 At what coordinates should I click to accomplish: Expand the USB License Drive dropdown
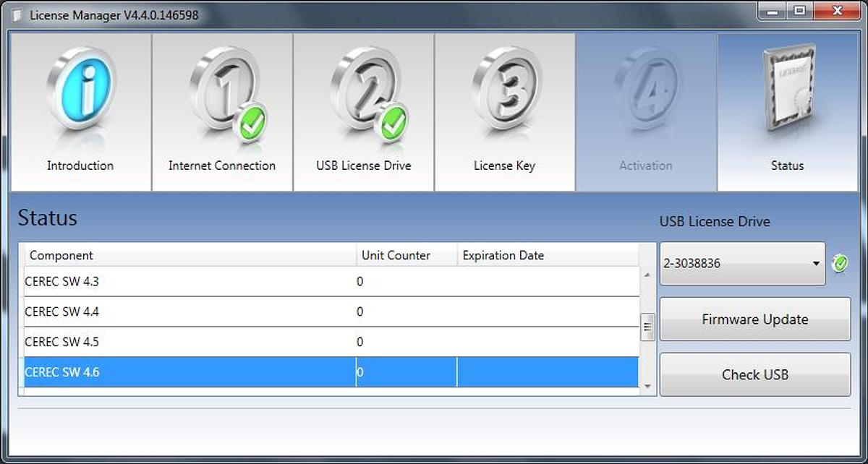coord(816,264)
